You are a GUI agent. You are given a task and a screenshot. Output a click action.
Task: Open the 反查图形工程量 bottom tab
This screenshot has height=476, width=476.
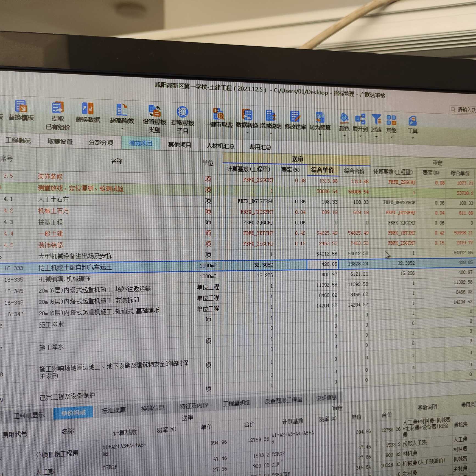point(284,400)
